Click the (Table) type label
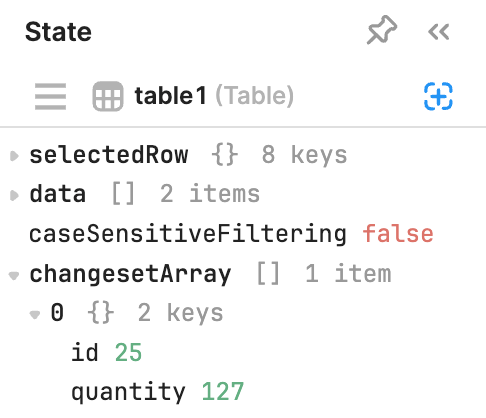The image size is (486, 418). click(x=255, y=96)
